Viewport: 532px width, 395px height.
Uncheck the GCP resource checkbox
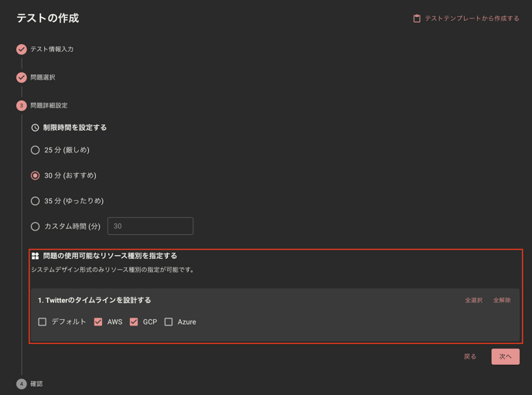click(134, 322)
